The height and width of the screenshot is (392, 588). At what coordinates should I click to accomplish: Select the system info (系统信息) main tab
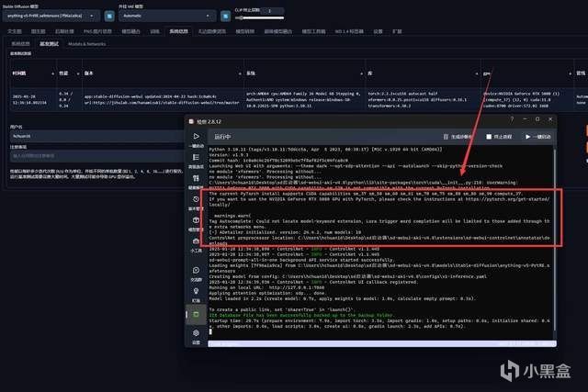click(179, 31)
